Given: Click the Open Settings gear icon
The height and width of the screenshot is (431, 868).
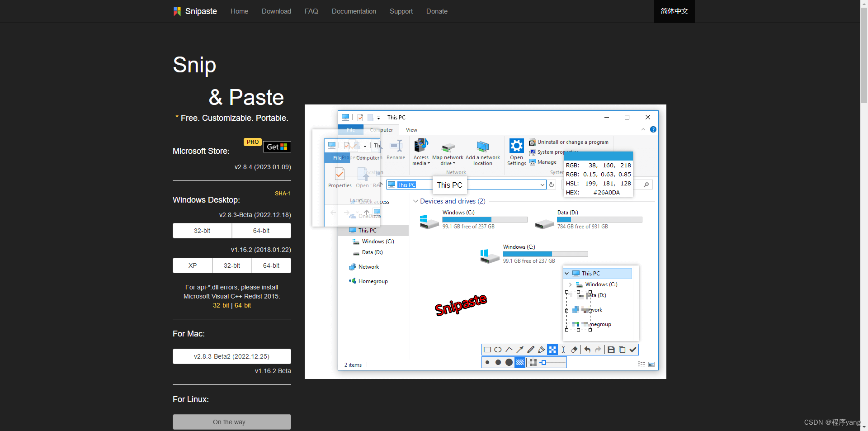Looking at the screenshot, I should 517,146.
